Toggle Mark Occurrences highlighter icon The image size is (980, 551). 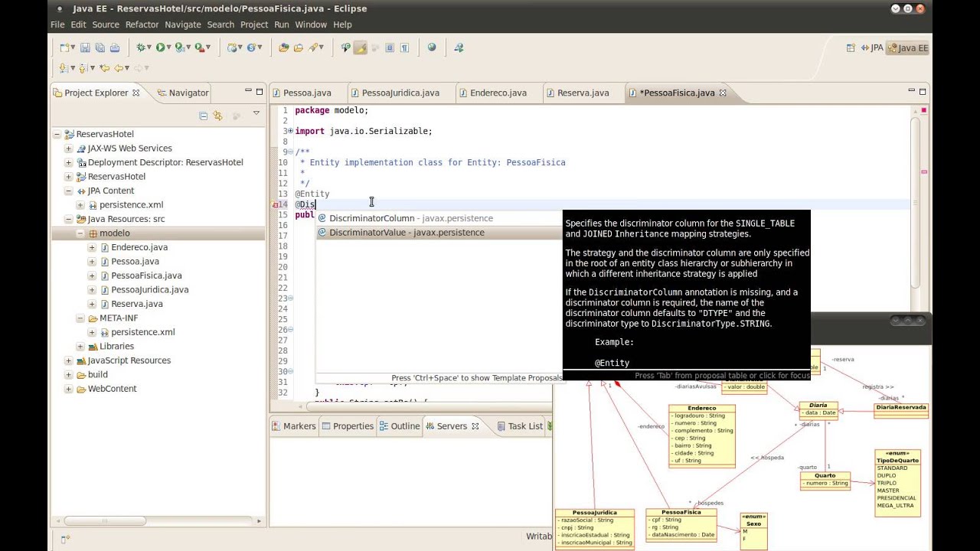coord(361,47)
